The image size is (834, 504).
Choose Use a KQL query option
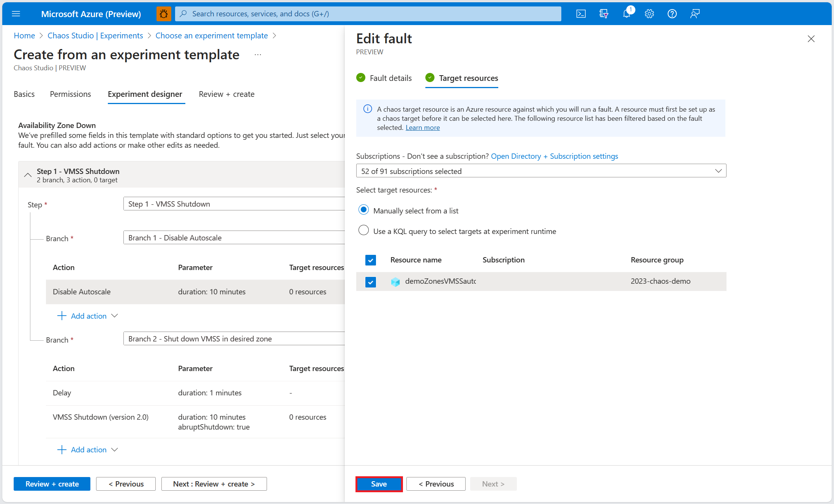pos(363,230)
